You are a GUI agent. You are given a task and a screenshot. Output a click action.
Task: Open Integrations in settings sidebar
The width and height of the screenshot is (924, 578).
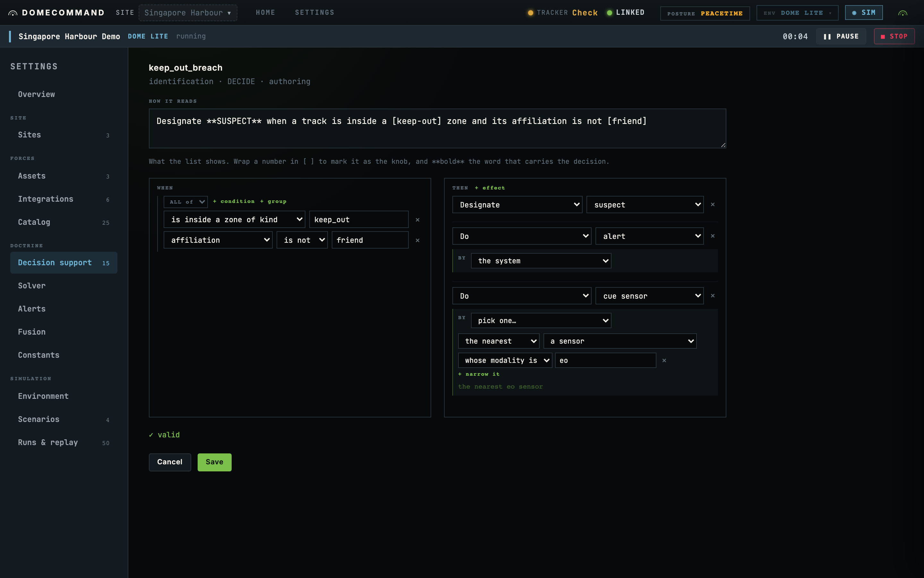[x=64, y=199]
